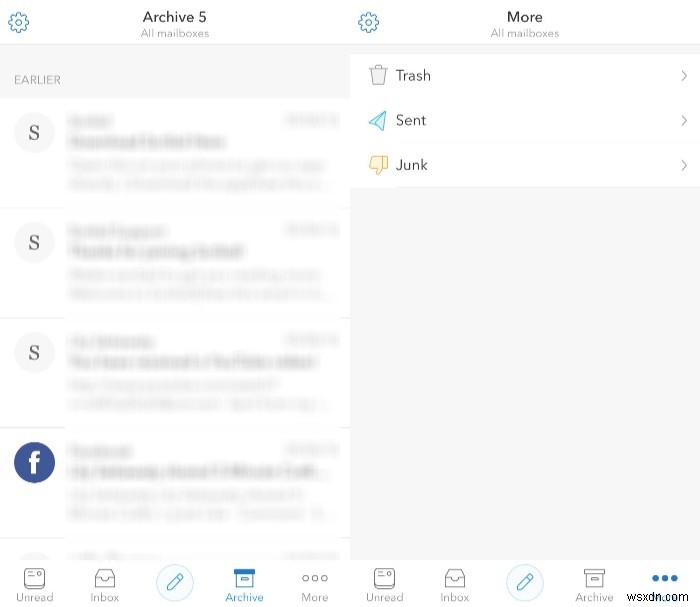Open the More tab on Archive screen
This screenshot has height=607, width=700.
click(x=315, y=585)
